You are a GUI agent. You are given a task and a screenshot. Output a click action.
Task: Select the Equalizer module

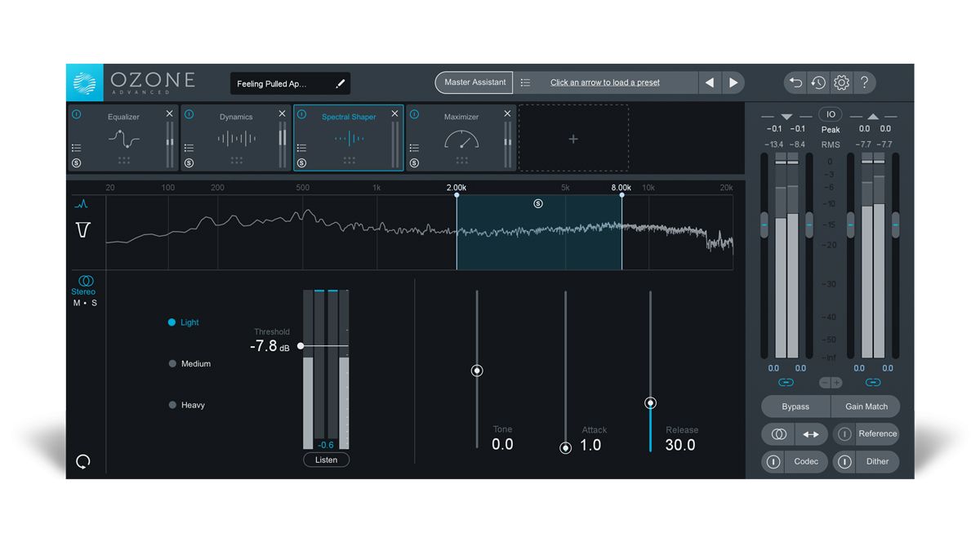click(x=124, y=117)
